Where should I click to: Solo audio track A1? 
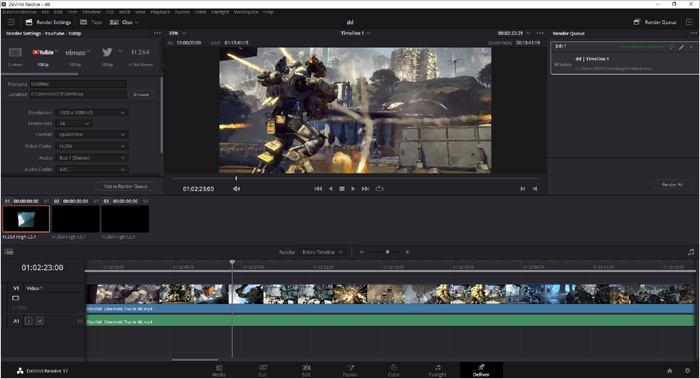[x=29, y=321]
